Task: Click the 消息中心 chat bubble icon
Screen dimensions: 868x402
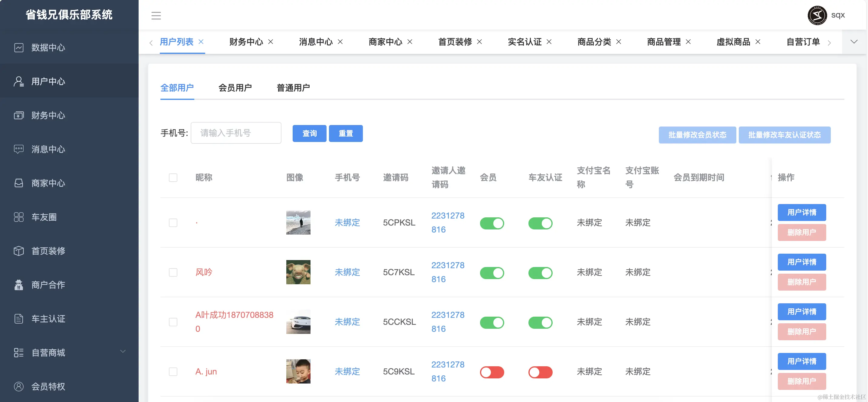Action: (x=19, y=149)
